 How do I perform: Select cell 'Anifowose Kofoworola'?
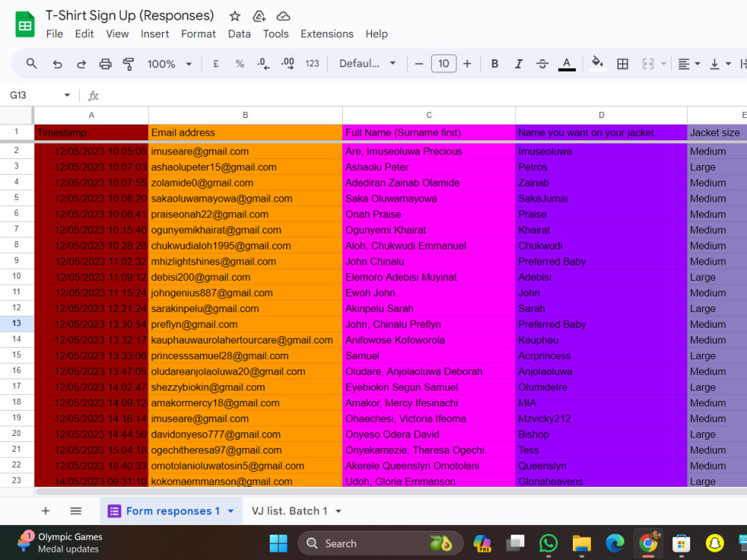coord(429,340)
